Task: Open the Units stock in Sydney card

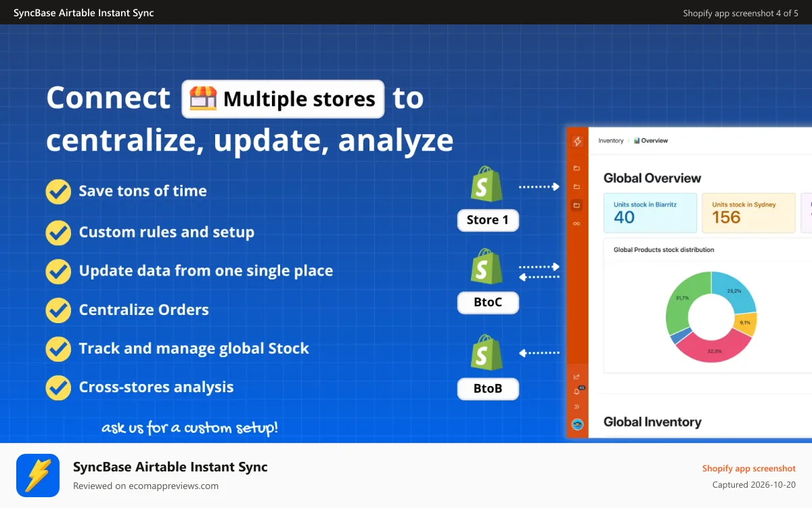Action: [x=748, y=213]
